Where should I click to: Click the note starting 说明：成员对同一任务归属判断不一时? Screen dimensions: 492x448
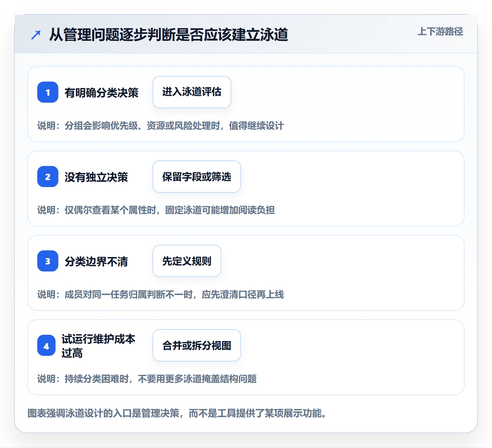(x=161, y=294)
